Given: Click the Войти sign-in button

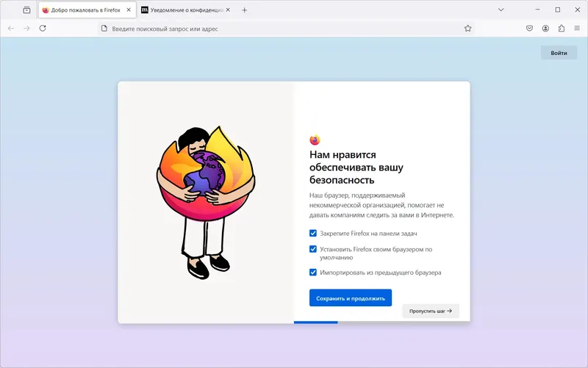Looking at the screenshot, I should [559, 53].
